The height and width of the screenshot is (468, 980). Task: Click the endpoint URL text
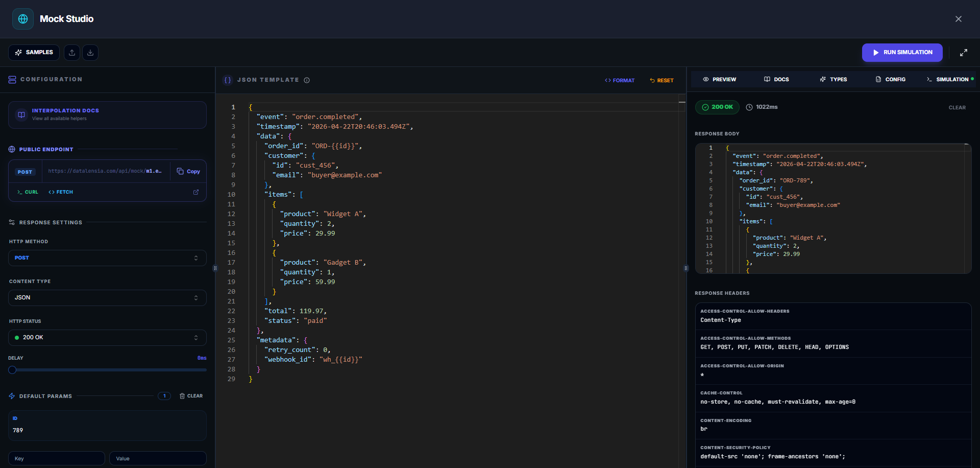click(105, 171)
